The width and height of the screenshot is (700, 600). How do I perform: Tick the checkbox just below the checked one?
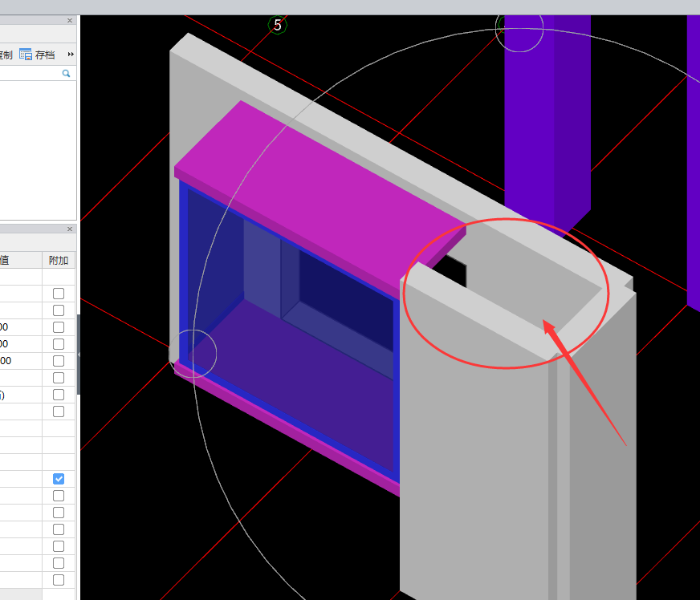(59, 496)
